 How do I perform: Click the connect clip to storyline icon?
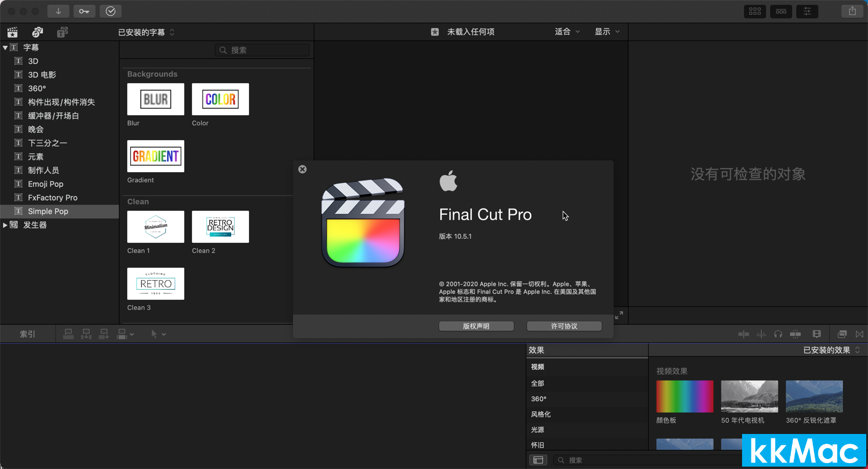click(x=68, y=334)
